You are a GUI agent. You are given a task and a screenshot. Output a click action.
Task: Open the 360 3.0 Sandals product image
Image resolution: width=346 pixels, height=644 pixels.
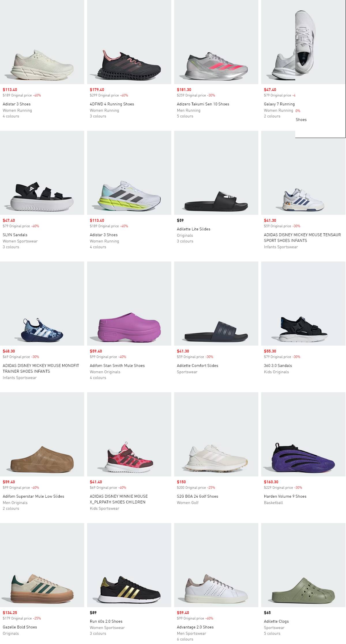click(303, 304)
